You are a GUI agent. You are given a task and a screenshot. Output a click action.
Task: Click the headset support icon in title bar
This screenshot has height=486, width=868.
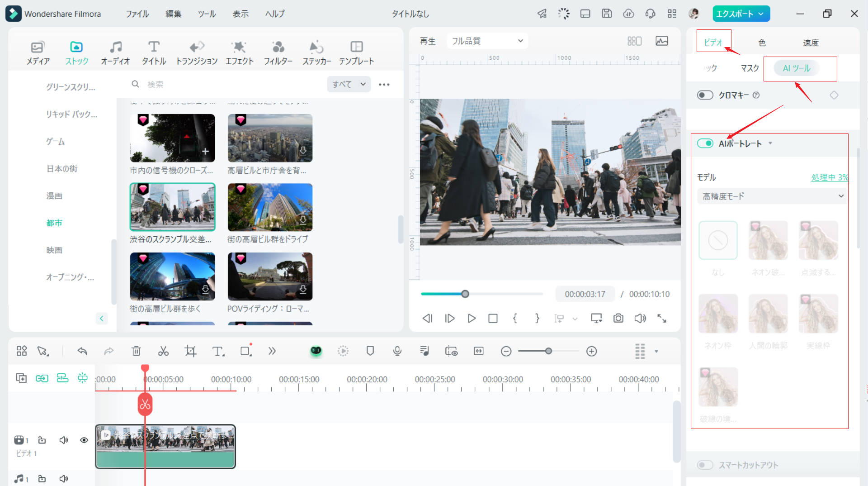(x=650, y=14)
